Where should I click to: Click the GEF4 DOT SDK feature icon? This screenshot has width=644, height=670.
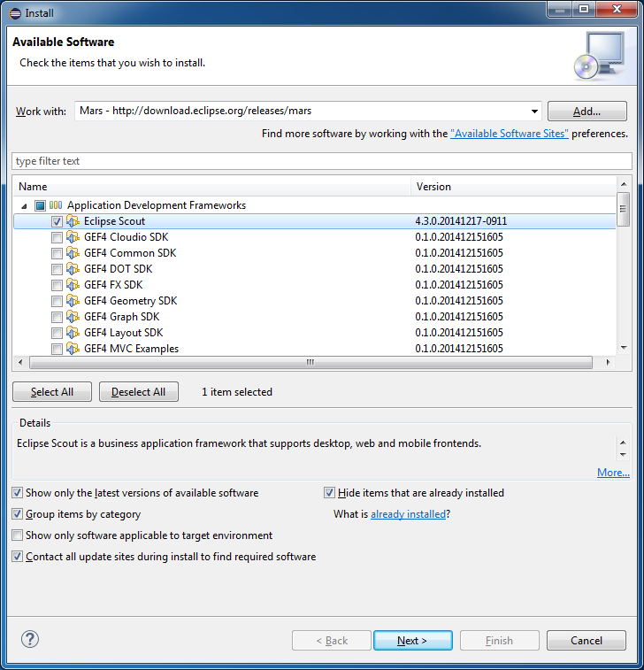point(73,269)
